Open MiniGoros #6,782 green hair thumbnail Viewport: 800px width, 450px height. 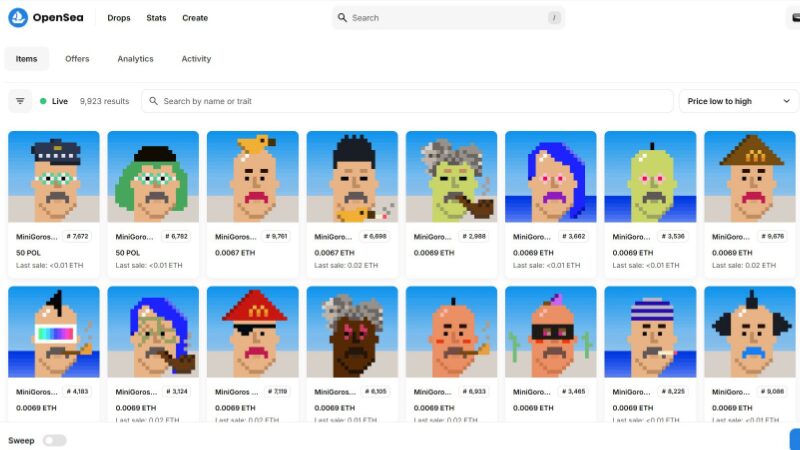click(153, 177)
